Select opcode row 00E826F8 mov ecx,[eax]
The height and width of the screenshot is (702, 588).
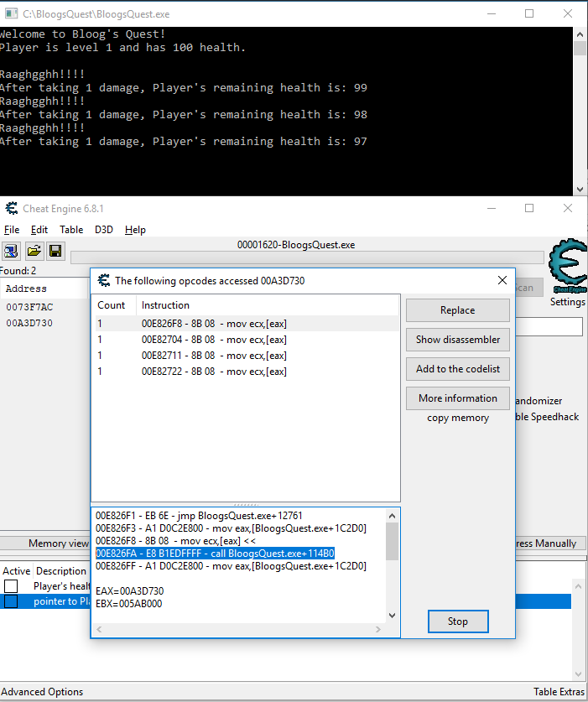[x=247, y=324]
